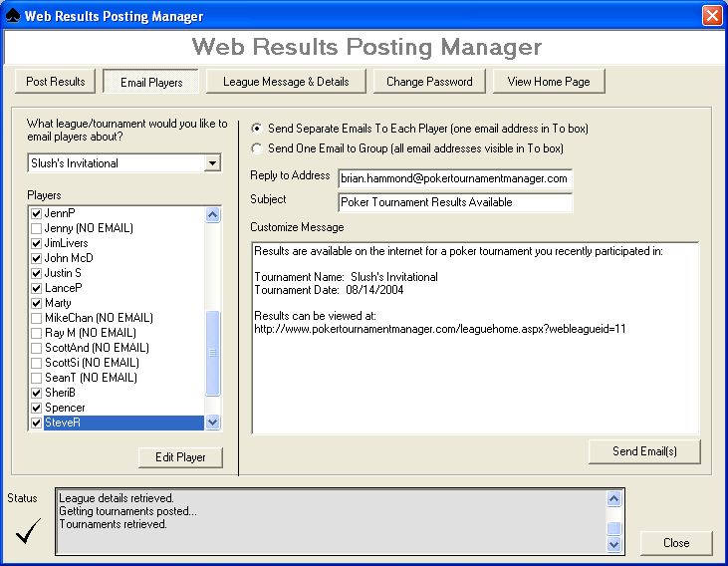Uncheck the Marty checkbox
Viewport: 728px width, 566px height.
36,303
